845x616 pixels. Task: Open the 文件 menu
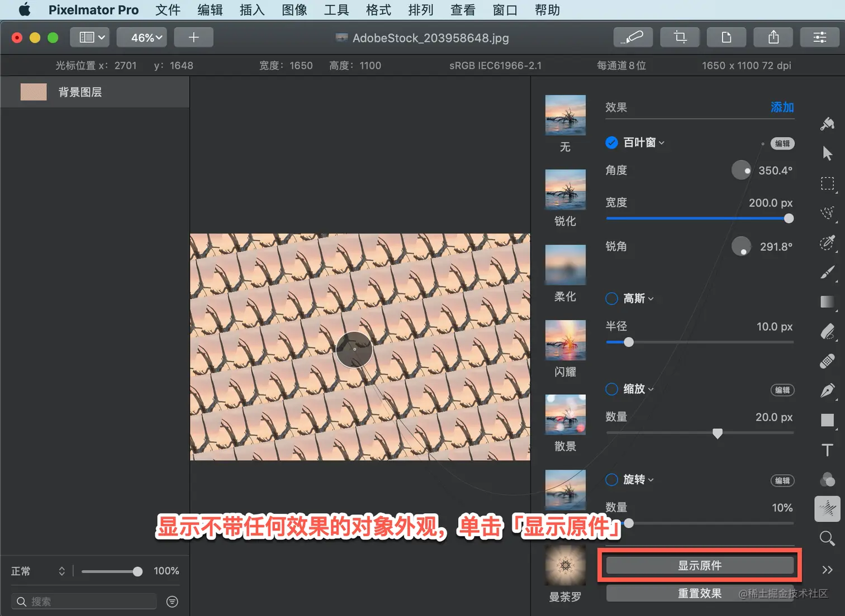coord(168,10)
